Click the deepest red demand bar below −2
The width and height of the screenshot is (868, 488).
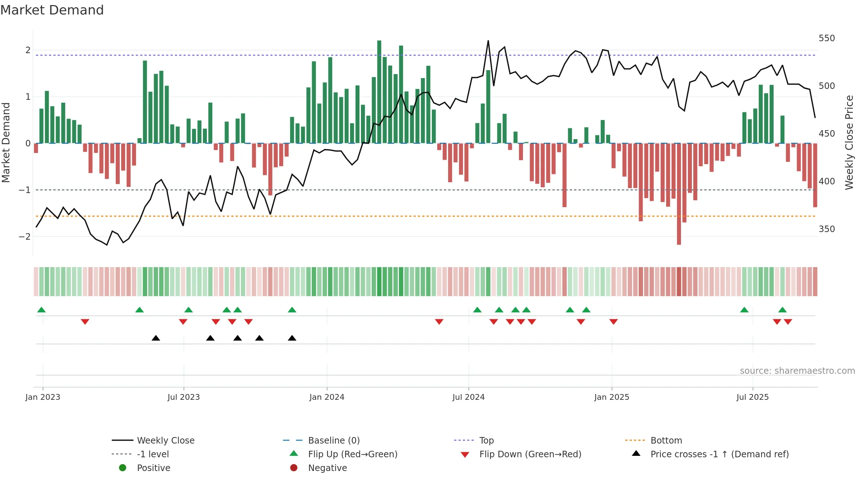[679, 194]
